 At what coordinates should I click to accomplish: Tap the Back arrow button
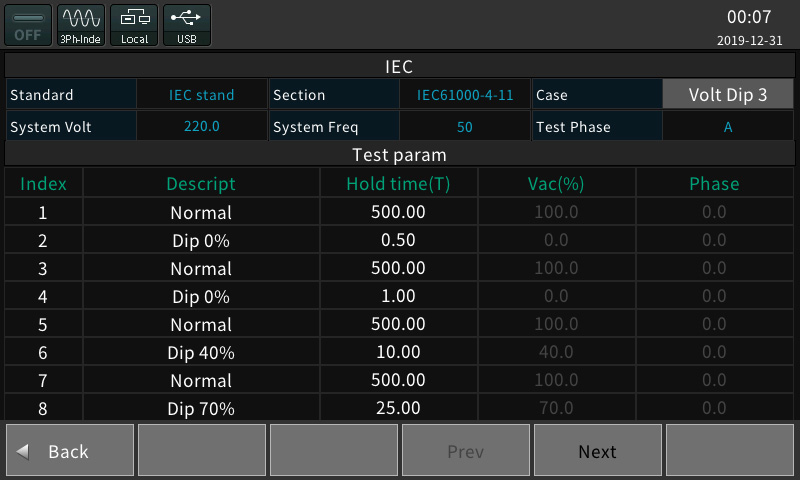click(x=70, y=450)
